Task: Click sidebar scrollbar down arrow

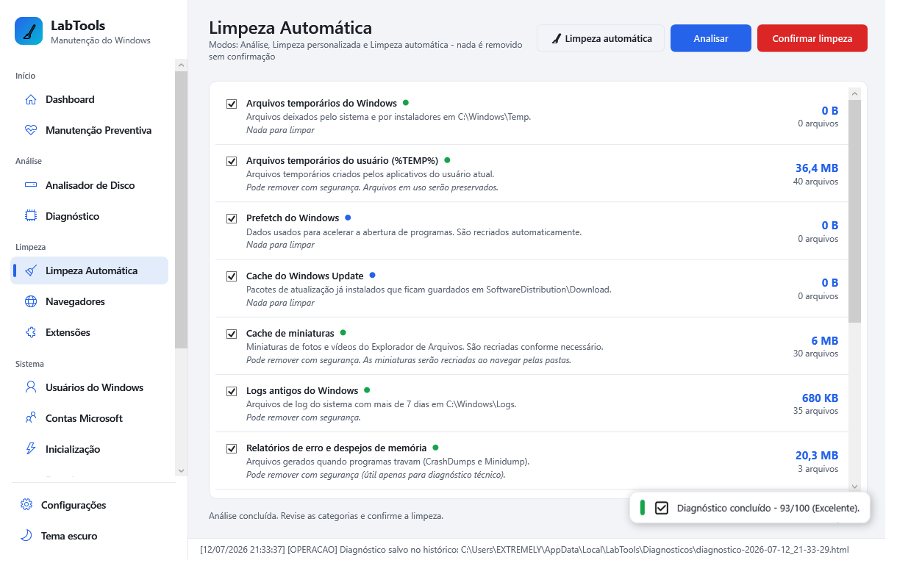Action: tap(181, 470)
